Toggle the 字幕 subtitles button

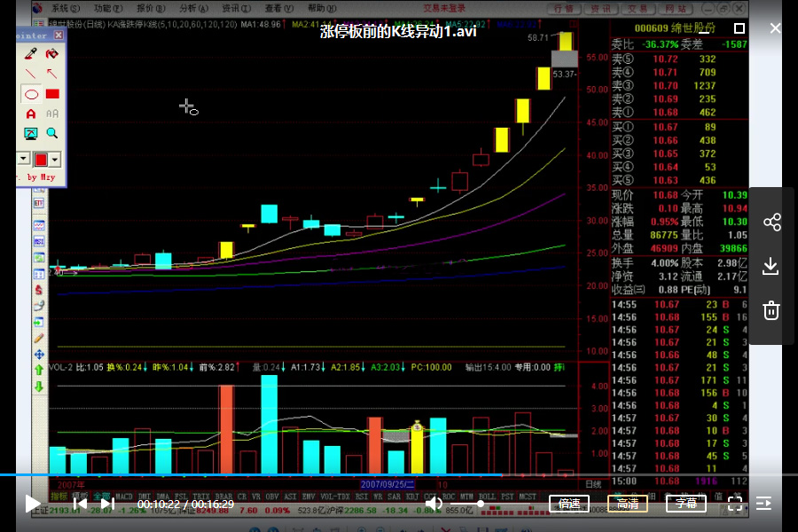pyautogui.click(x=686, y=504)
